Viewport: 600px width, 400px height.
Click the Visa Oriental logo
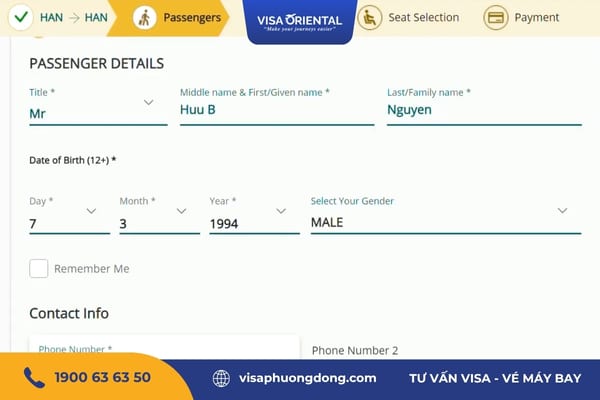tap(300, 22)
